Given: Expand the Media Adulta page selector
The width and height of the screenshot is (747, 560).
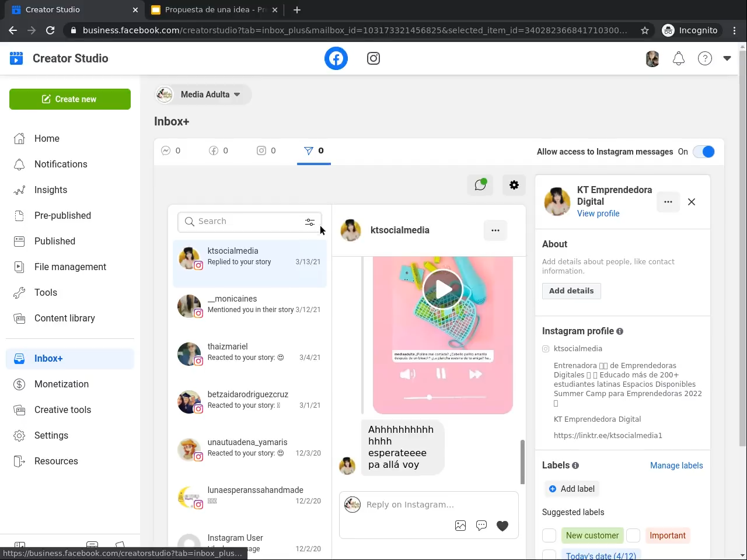Looking at the screenshot, I should [x=203, y=94].
